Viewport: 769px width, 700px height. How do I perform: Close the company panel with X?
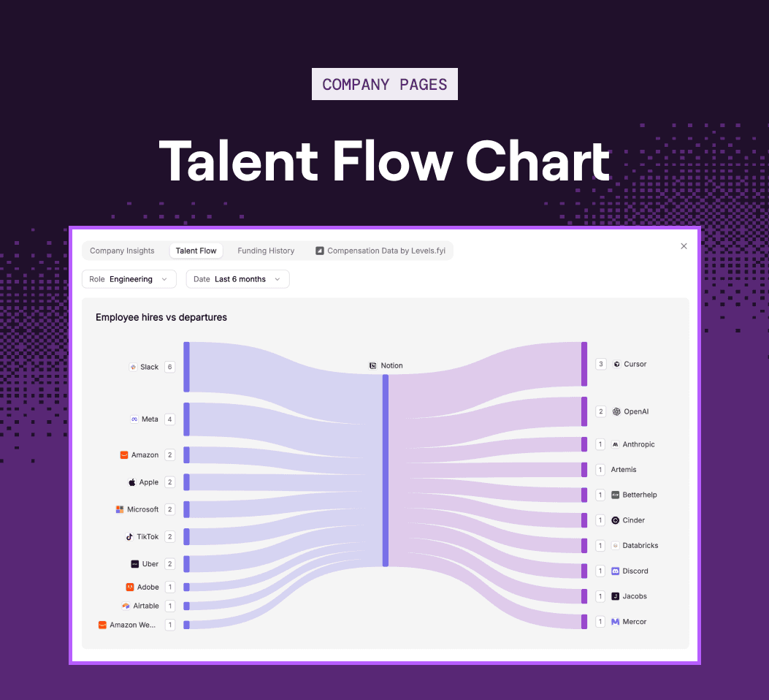[684, 246]
